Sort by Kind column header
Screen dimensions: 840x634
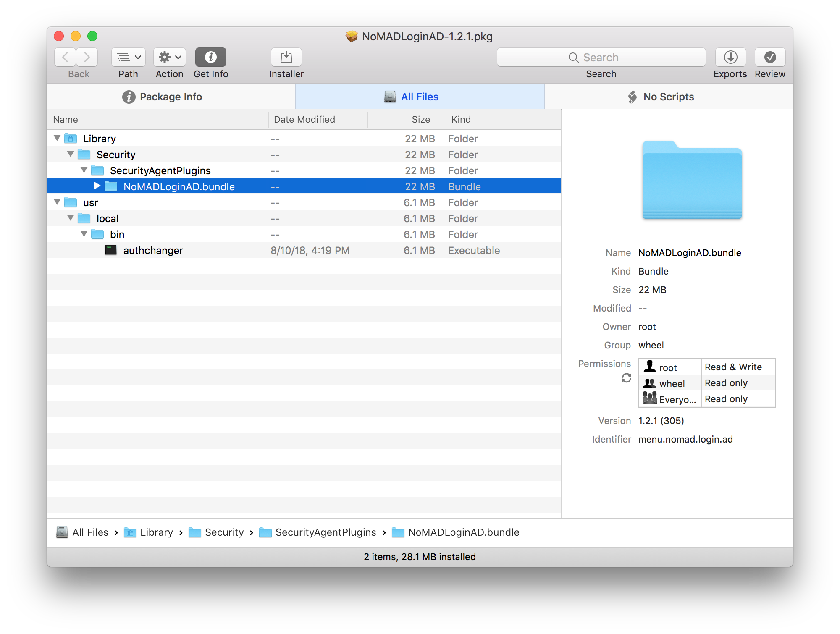pyautogui.click(x=503, y=120)
